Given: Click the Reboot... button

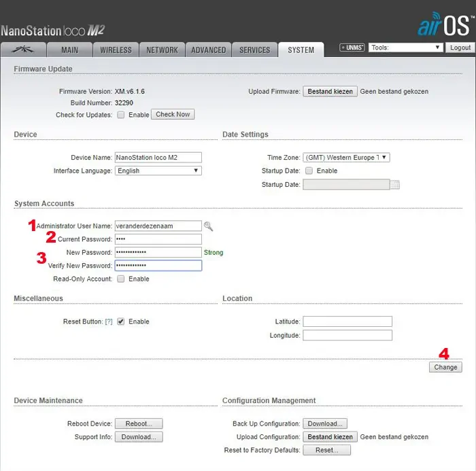Looking at the screenshot, I should [x=139, y=423].
